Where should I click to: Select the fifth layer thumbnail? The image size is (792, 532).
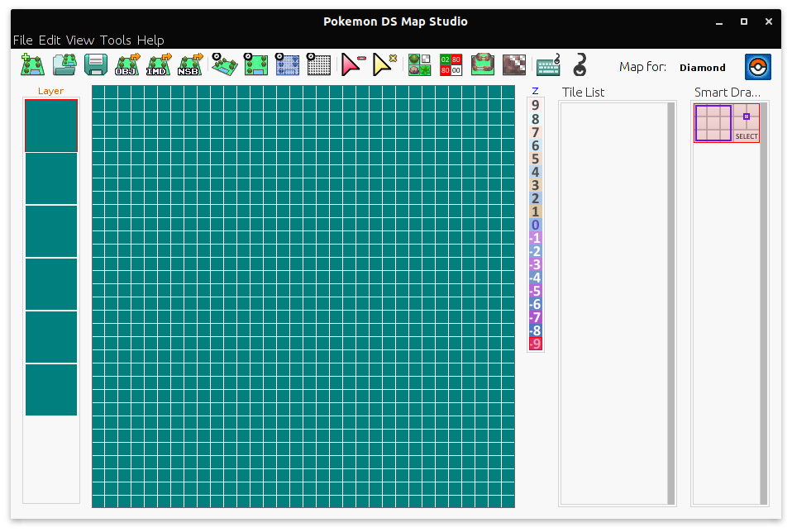(x=51, y=337)
